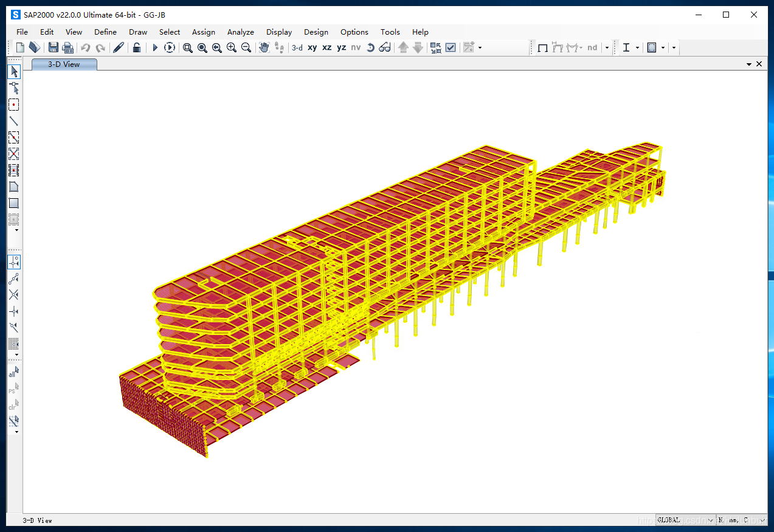Toggle Perspective view glasses icon
The image size is (774, 532).
click(385, 47)
